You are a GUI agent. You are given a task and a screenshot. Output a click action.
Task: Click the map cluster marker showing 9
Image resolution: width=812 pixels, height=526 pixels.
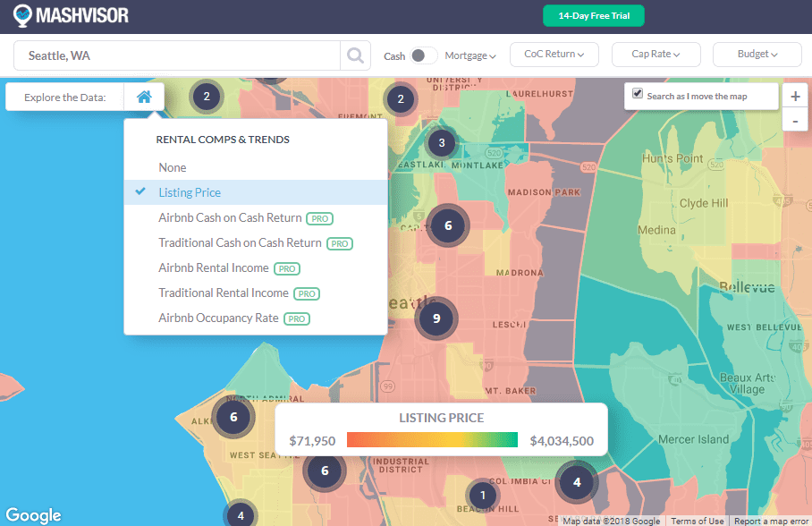(x=436, y=318)
